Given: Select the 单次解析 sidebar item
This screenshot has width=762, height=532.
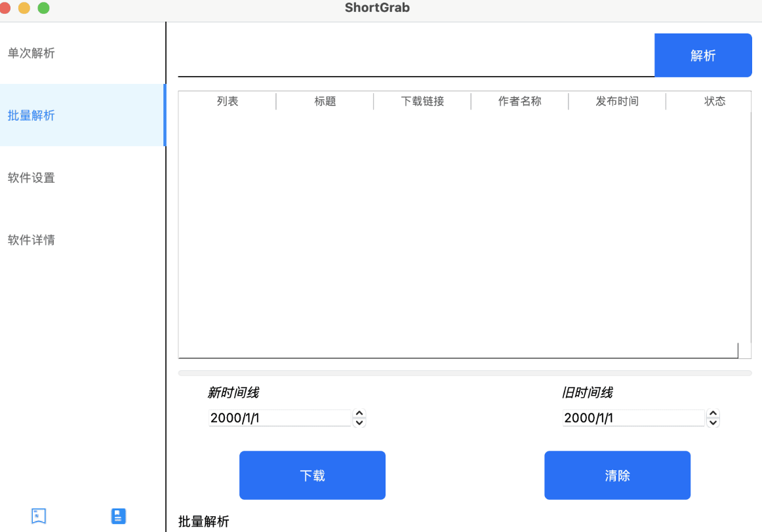Looking at the screenshot, I should [x=30, y=53].
